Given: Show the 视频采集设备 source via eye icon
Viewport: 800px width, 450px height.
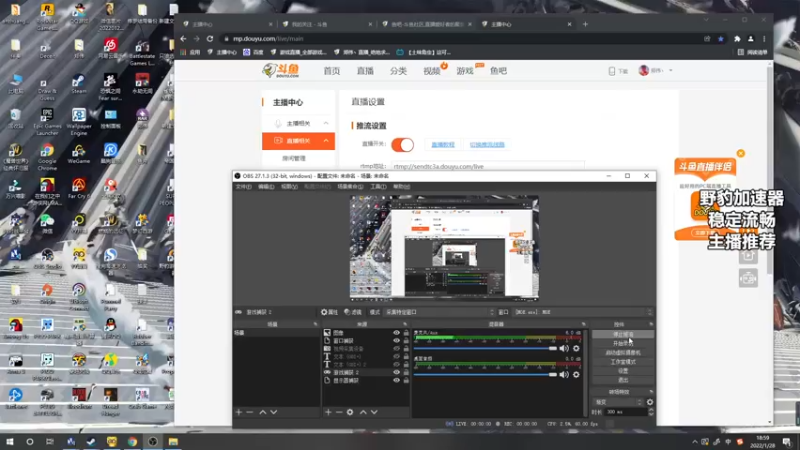Looking at the screenshot, I should [x=396, y=348].
